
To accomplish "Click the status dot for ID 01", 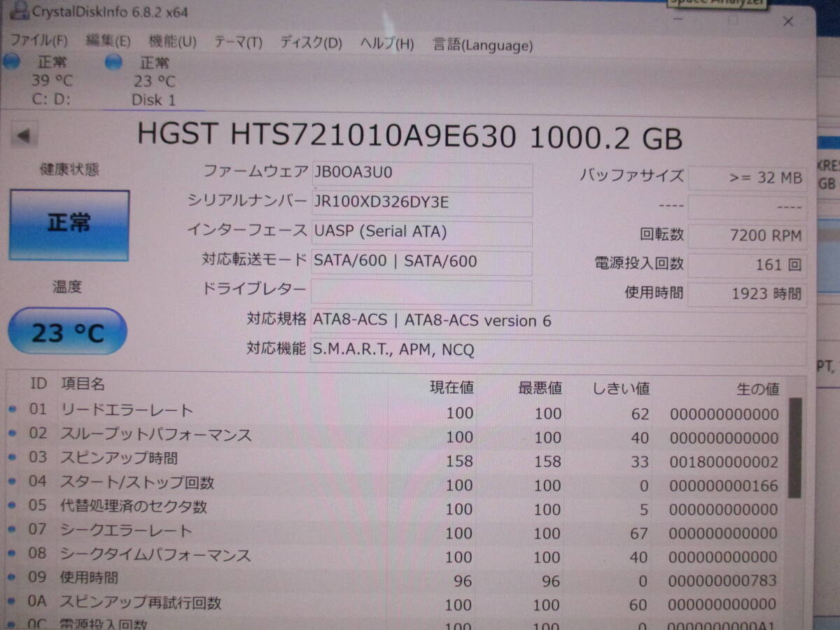I will click(11, 409).
